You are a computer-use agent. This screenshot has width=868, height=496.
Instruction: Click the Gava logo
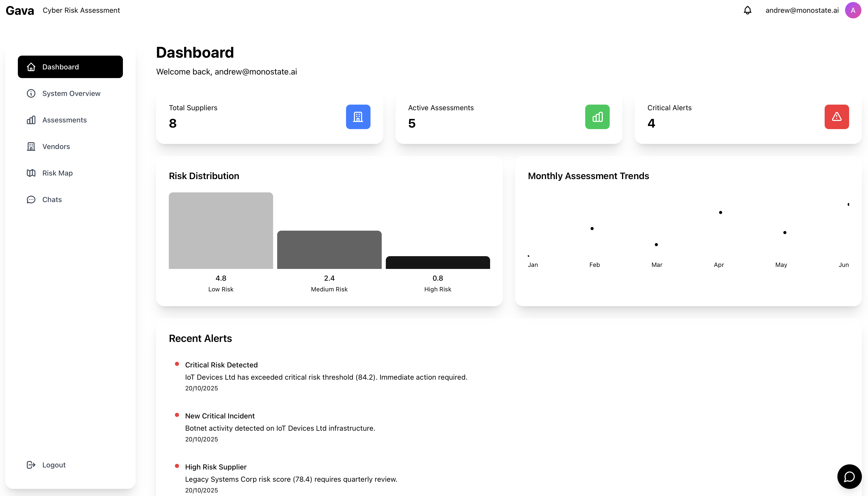coord(20,10)
